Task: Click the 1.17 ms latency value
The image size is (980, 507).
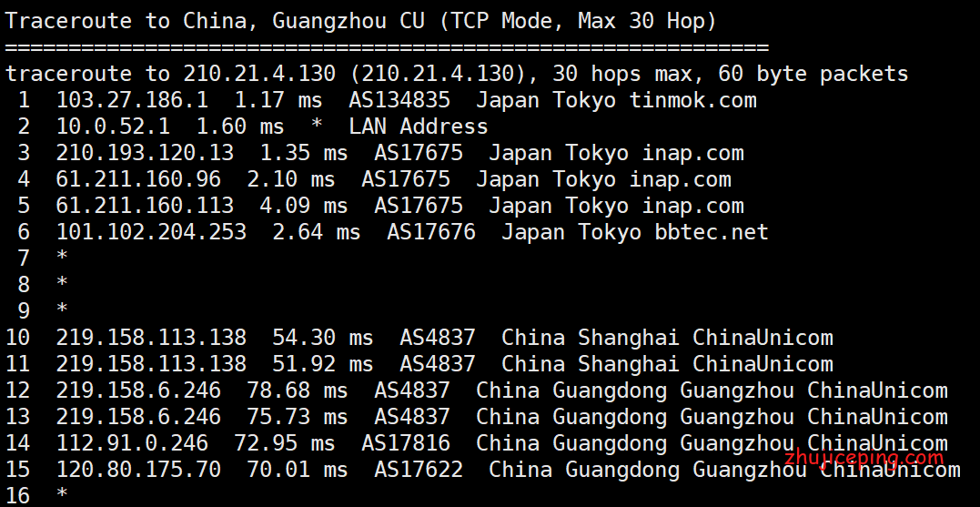Action: pos(278,101)
